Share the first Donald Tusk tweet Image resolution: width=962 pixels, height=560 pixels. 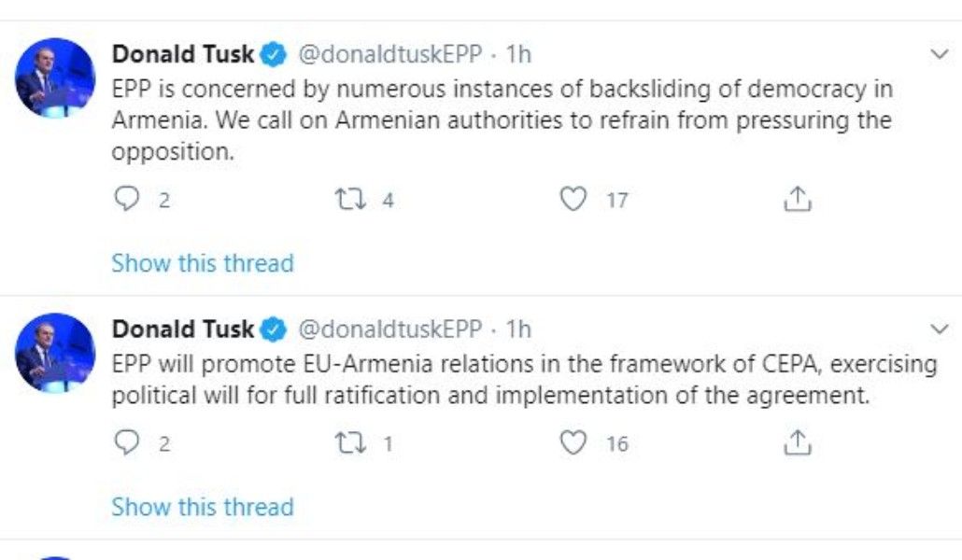(x=797, y=199)
